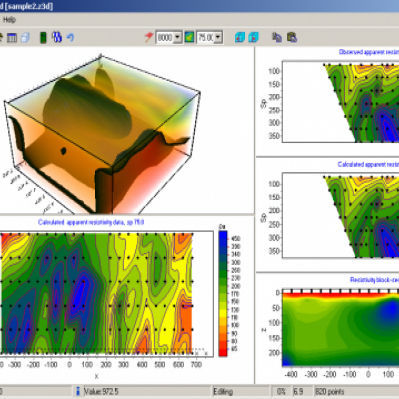Screen dimensions: 399x399
Task: Click the 'Calculated apparent resistivity data' plan title
Action: pyautogui.click(x=91, y=222)
